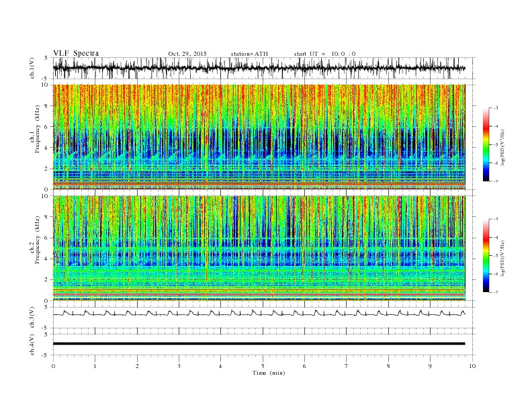Click the "-5" lower tick of ch.3(V) axis
Screen dimensions: 532x411
coord(46,328)
